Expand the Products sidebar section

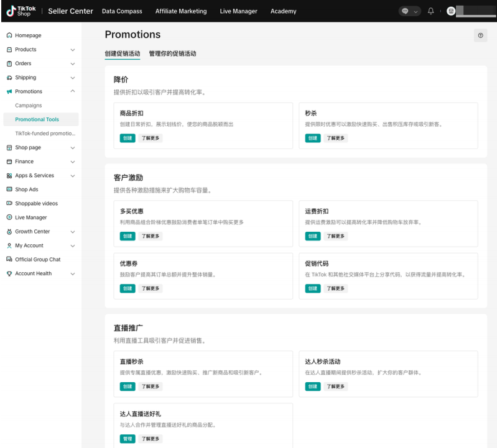[72, 50]
